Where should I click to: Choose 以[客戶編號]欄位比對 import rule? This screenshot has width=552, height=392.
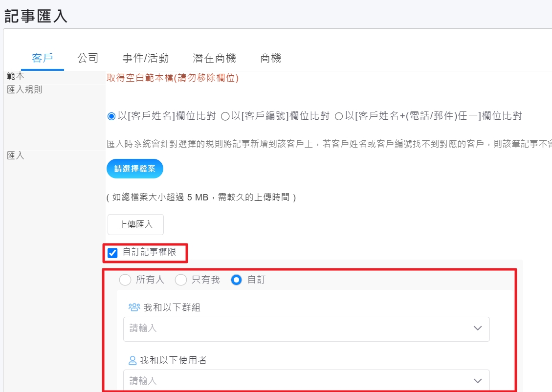pyautogui.click(x=225, y=116)
